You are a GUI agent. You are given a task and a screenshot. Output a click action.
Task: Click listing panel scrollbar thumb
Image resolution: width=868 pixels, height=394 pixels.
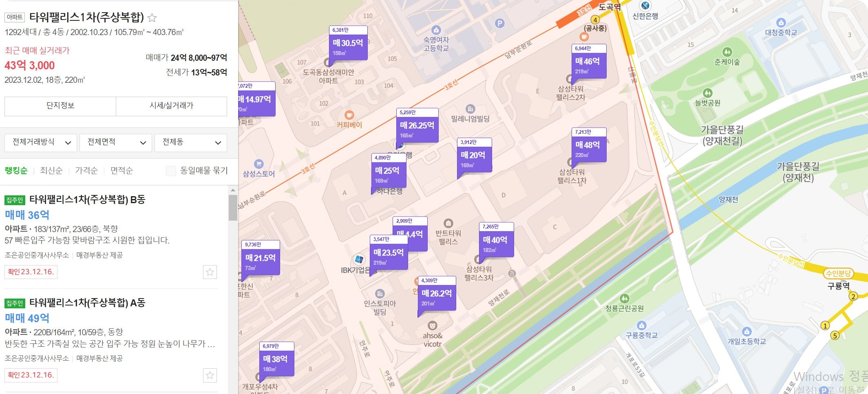(x=233, y=208)
